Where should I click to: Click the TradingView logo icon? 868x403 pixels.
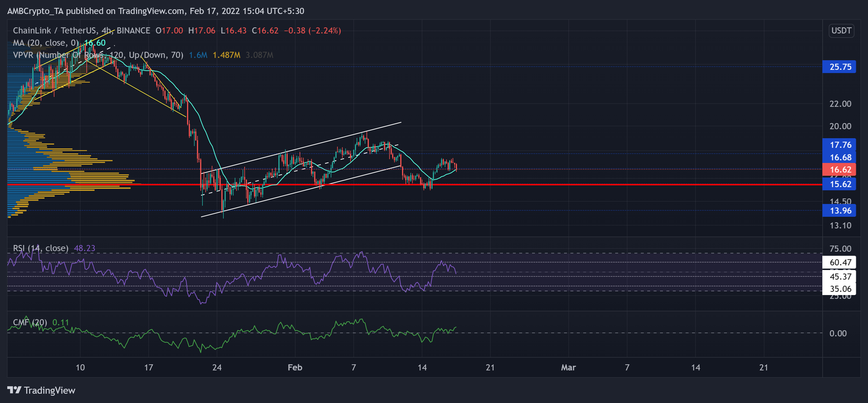point(14,390)
